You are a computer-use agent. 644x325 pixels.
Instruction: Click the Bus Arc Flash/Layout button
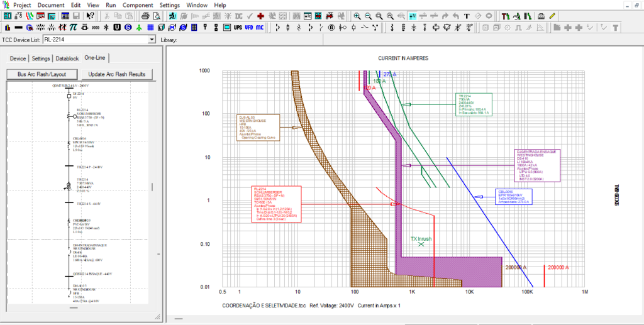pos(43,74)
